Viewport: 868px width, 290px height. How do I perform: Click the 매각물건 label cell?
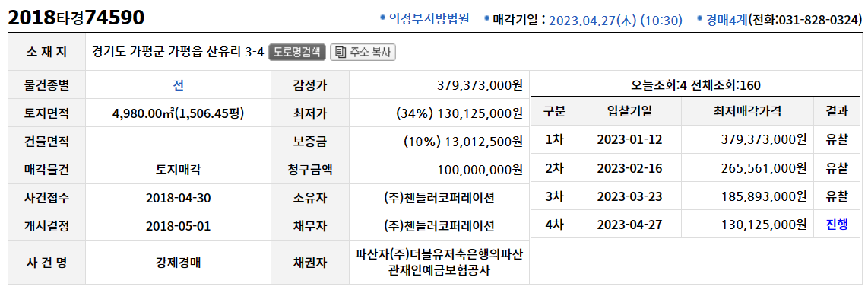click(x=46, y=169)
